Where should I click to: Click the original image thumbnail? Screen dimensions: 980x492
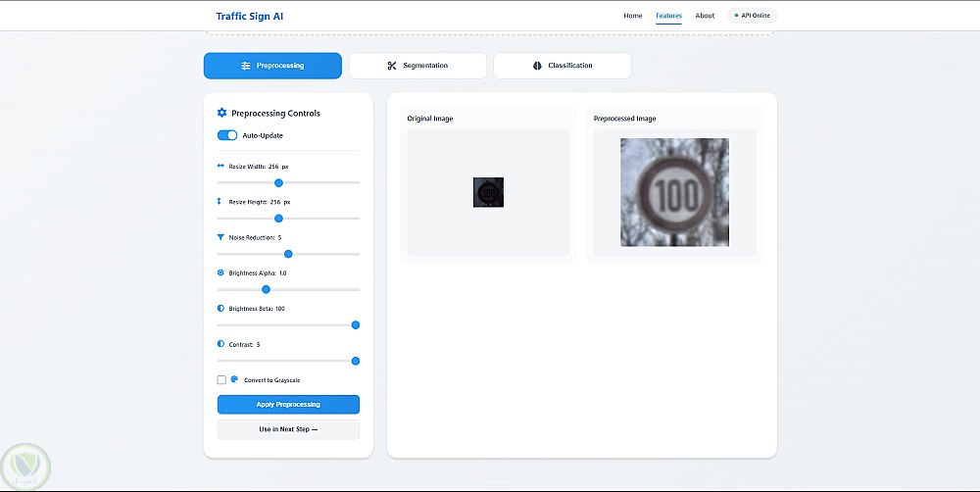tap(488, 192)
